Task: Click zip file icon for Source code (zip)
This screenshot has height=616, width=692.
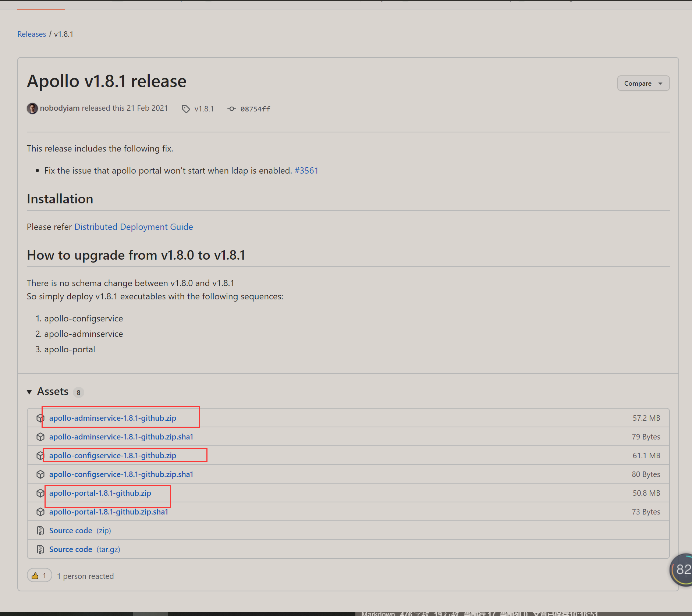Action: [x=40, y=531]
